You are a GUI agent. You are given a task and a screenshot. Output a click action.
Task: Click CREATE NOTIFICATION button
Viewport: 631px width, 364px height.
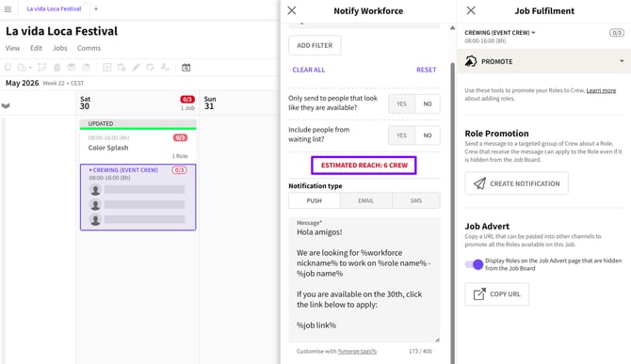click(517, 183)
